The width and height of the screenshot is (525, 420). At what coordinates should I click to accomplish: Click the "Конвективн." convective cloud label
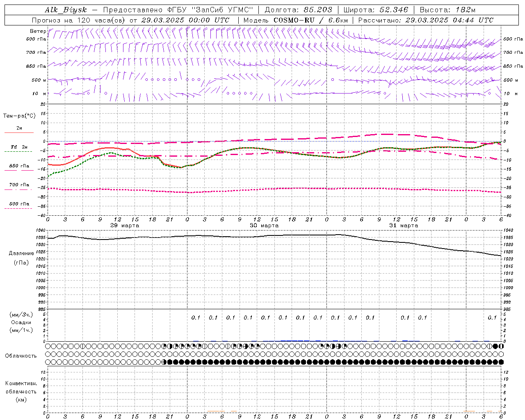click(x=21, y=383)
